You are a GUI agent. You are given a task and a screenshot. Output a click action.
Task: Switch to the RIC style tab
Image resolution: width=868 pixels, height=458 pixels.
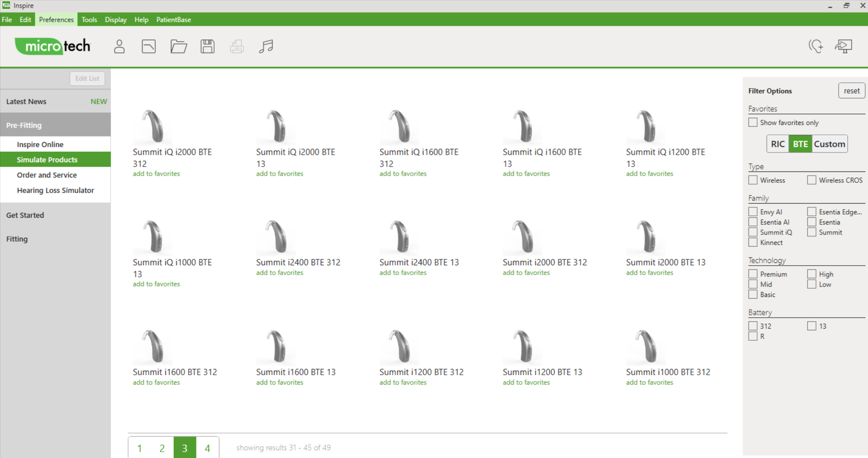tap(777, 144)
